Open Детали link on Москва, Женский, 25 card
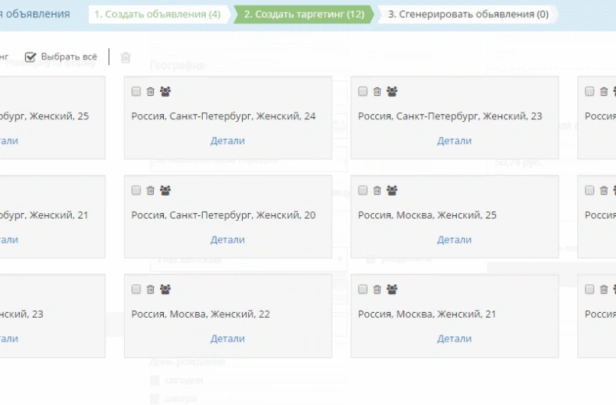The width and height of the screenshot is (616, 405). coord(454,240)
